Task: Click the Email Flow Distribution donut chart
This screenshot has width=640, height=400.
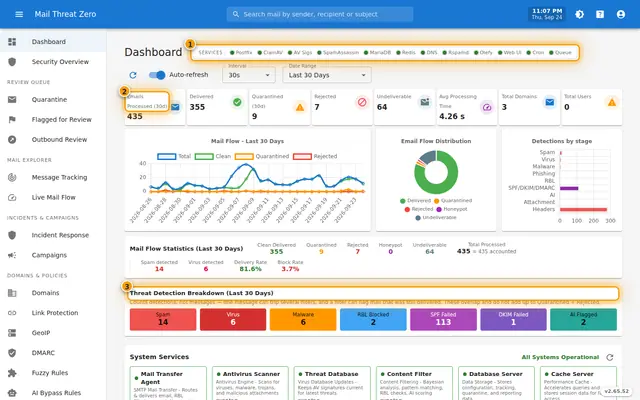Action: [x=436, y=172]
